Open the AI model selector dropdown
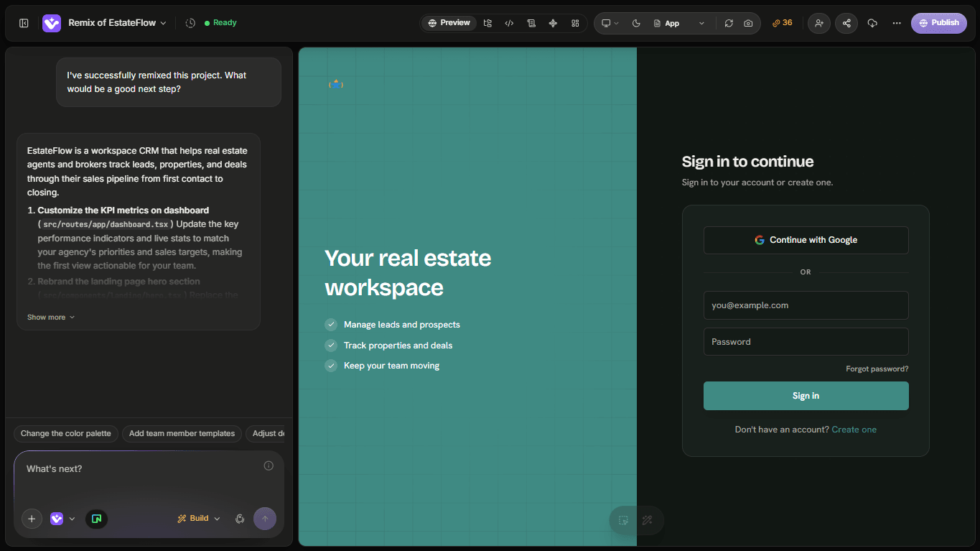 [63, 519]
